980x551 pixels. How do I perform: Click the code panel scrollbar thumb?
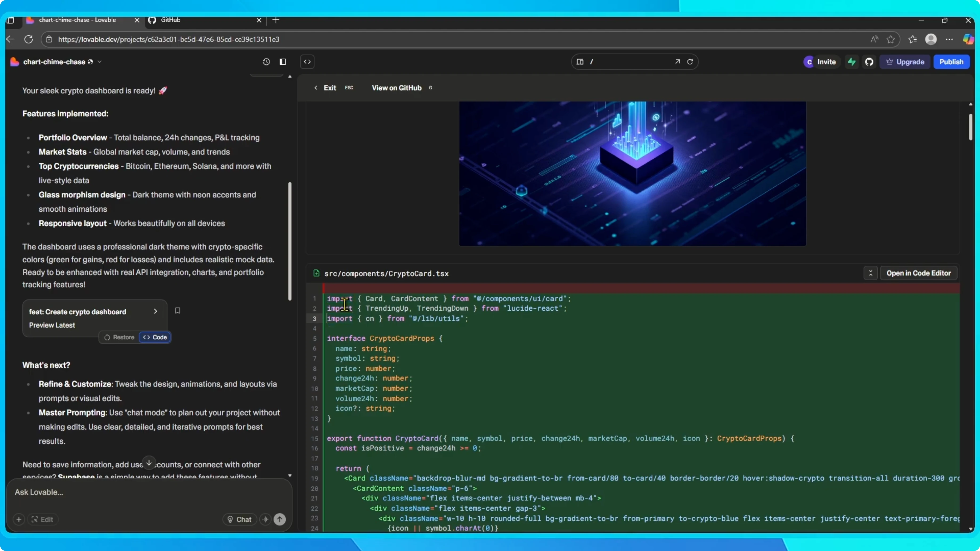(x=970, y=127)
